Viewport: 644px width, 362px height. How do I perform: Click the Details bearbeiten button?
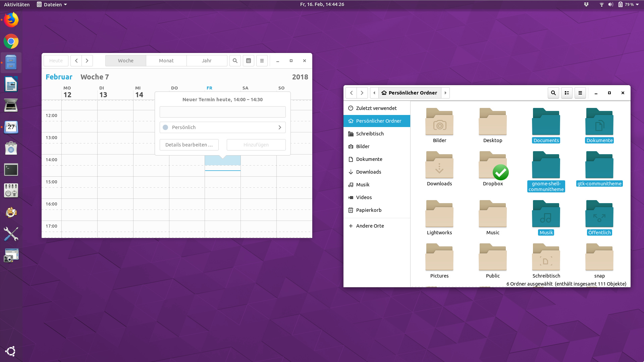pyautogui.click(x=189, y=145)
